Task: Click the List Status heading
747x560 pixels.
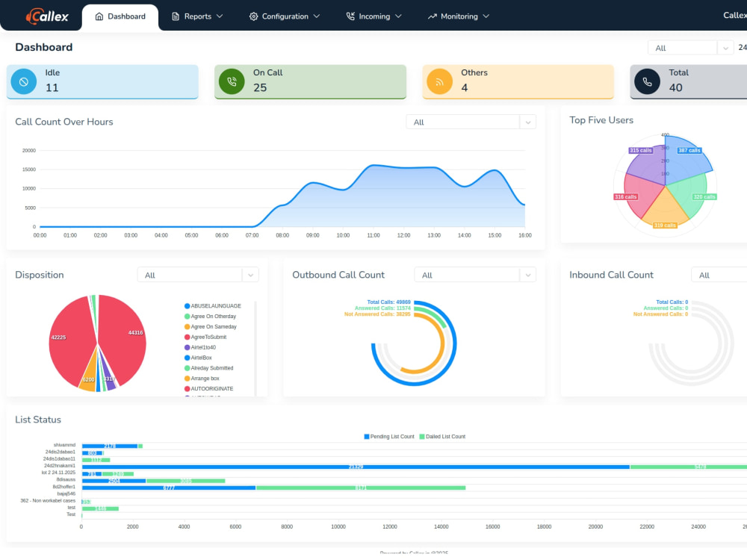Action: pos(38,420)
